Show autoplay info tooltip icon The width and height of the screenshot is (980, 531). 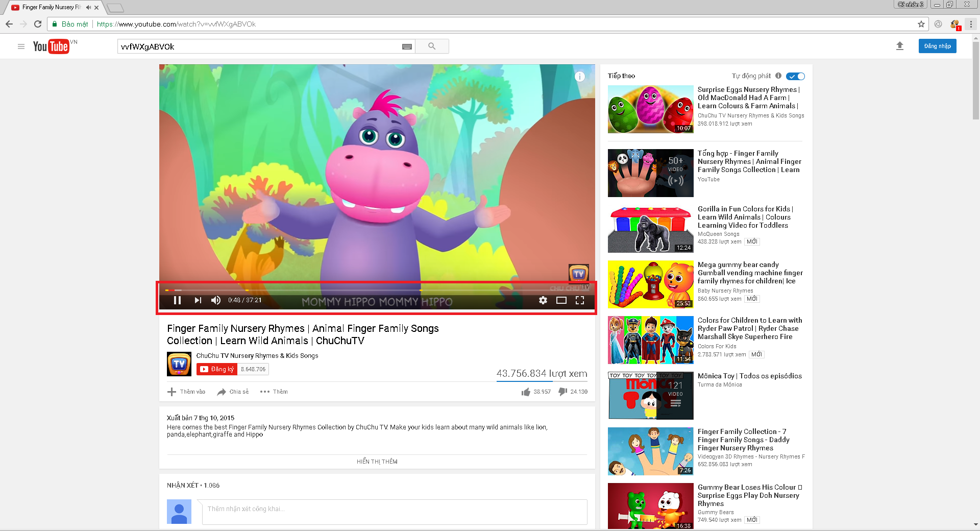click(x=778, y=76)
